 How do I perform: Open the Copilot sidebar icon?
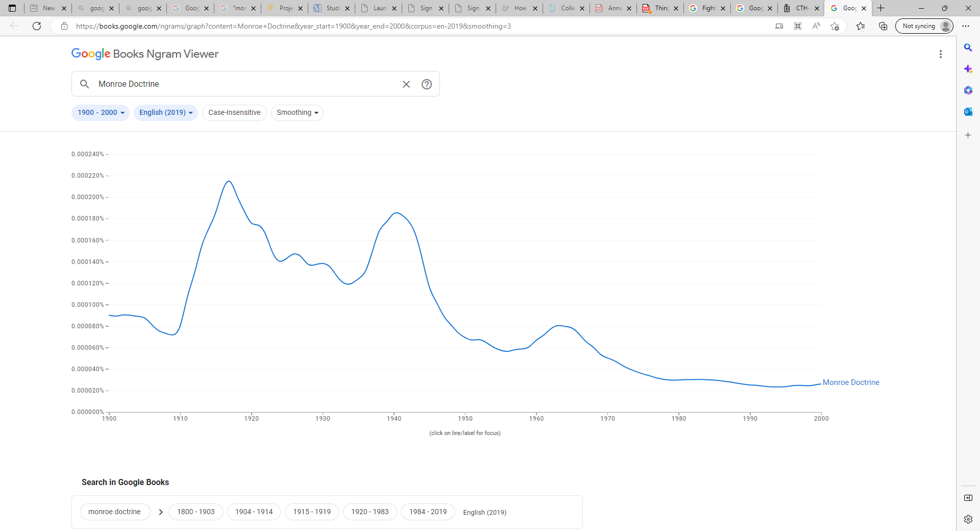click(x=968, y=69)
